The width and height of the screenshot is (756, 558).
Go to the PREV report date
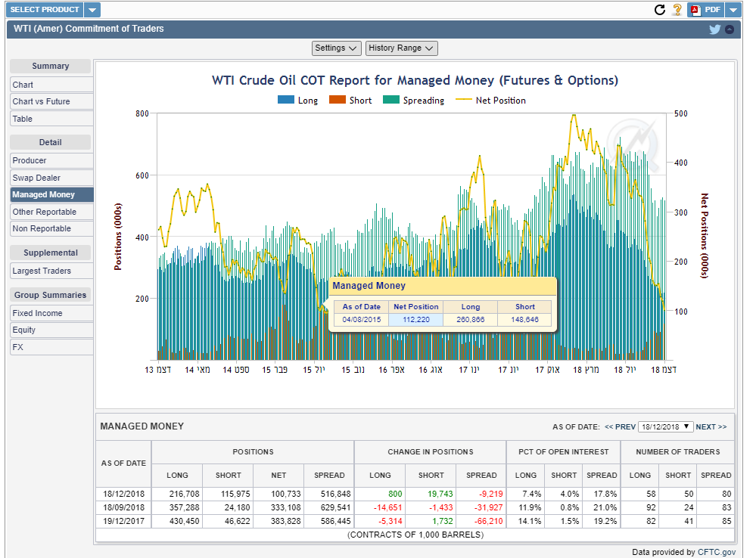[x=620, y=427]
